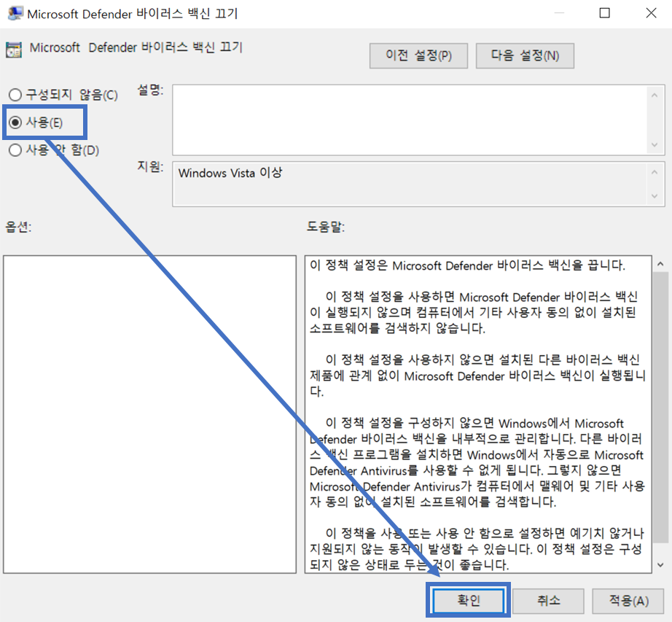Viewport: 672px width, 622px height.
Task: Click the 이전 설정(P) button
Action: 418,55
